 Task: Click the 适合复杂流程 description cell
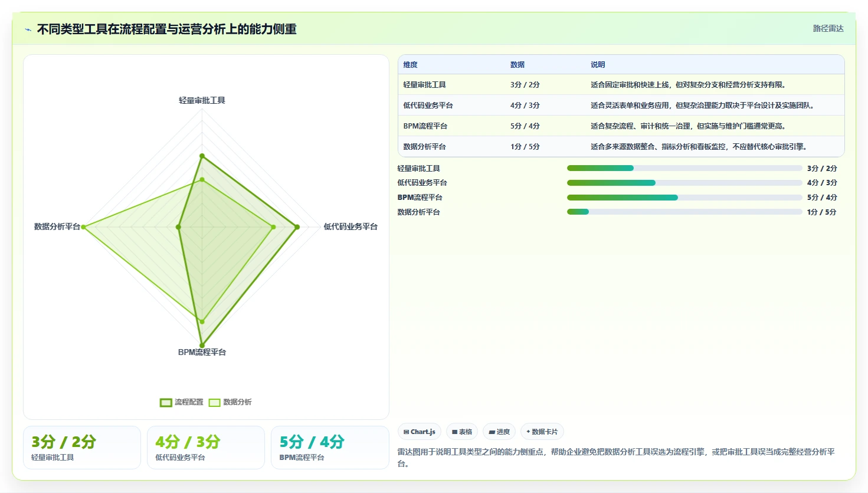point(688,126)
